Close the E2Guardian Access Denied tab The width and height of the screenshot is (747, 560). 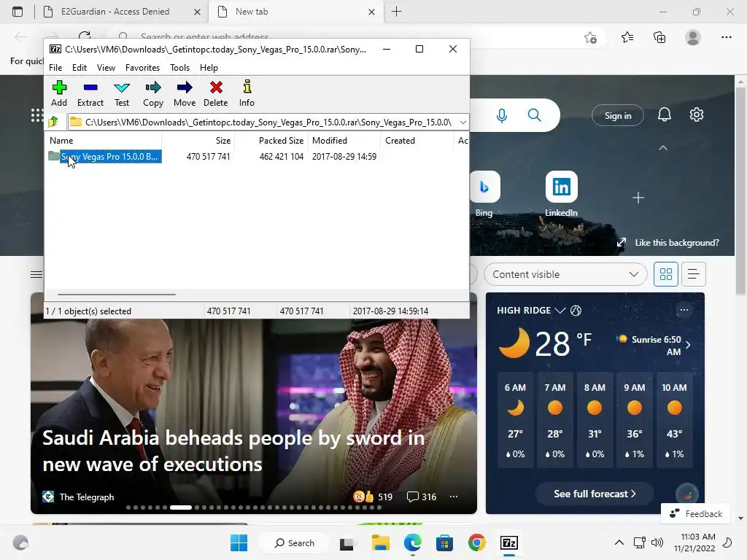[197, 12]
